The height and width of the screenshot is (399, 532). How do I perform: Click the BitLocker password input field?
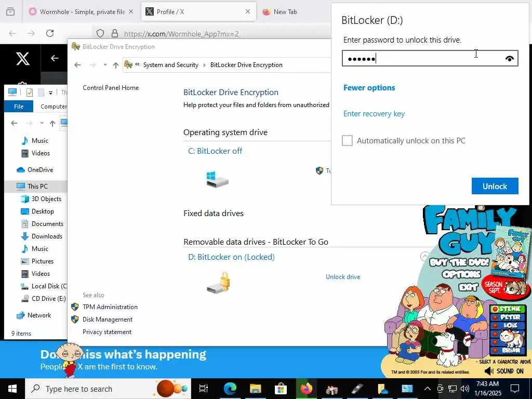tap(430, 58)
